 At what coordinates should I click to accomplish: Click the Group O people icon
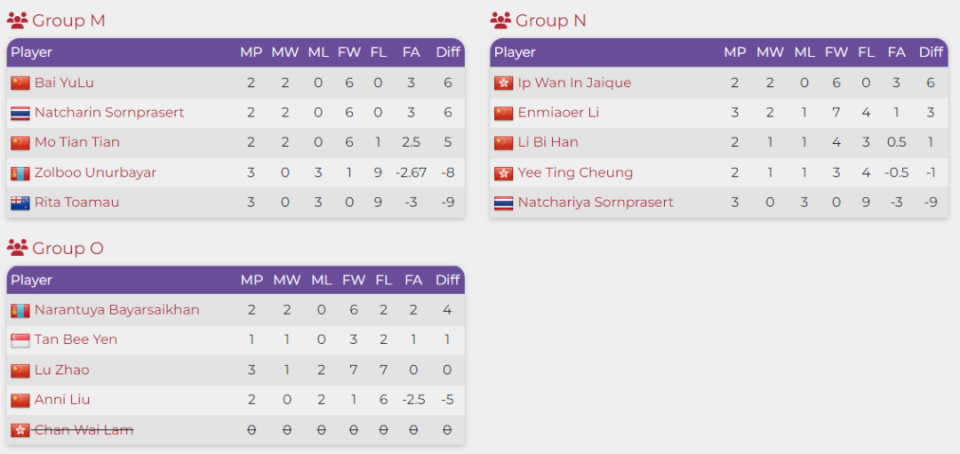[17, 248]
